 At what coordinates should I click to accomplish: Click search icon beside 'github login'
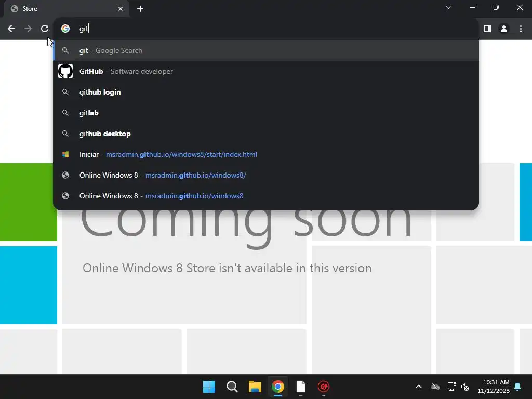click(65, 92)
